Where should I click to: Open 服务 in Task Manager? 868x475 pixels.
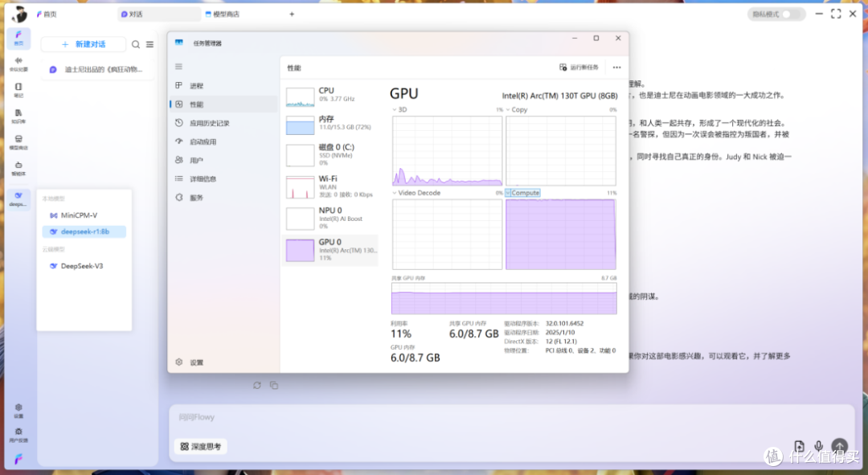tap(223, 198)
